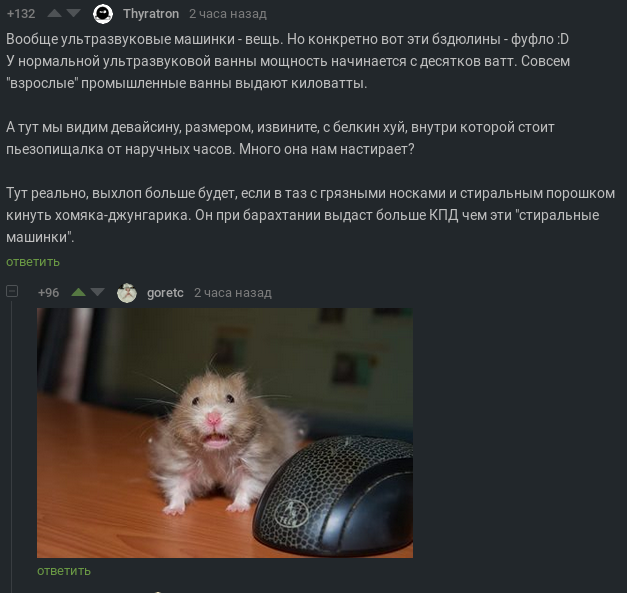Collapse goretc's comment using the minus box
The width and height of the screenshot is (627, 593).
click(x=12, y=291)
